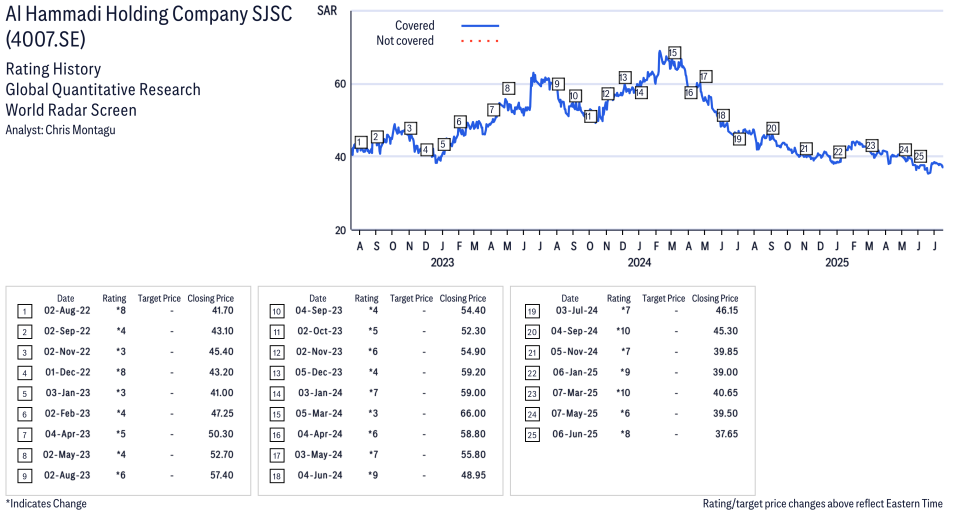
Task: Click the Al Hammadi Holding Company SJSC title
Action: [149, 14]
